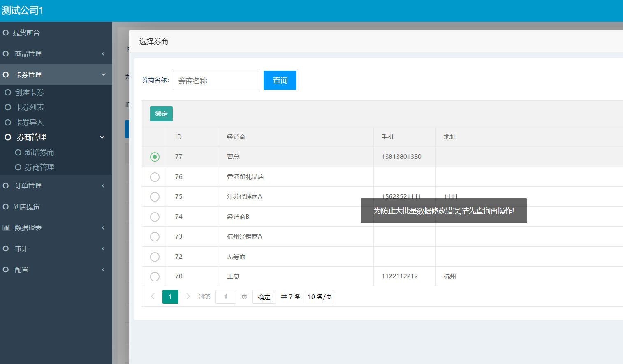Open the 10 条/页 page size dropdown

(x=320, y=297)
